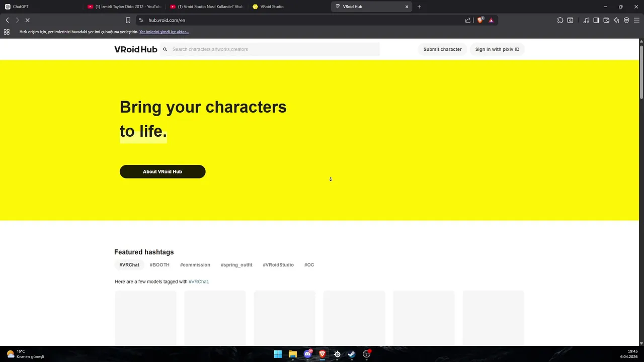Click the #VRChat link in description text
This screenshot has height=362, width=644.
tap(198, 282)
